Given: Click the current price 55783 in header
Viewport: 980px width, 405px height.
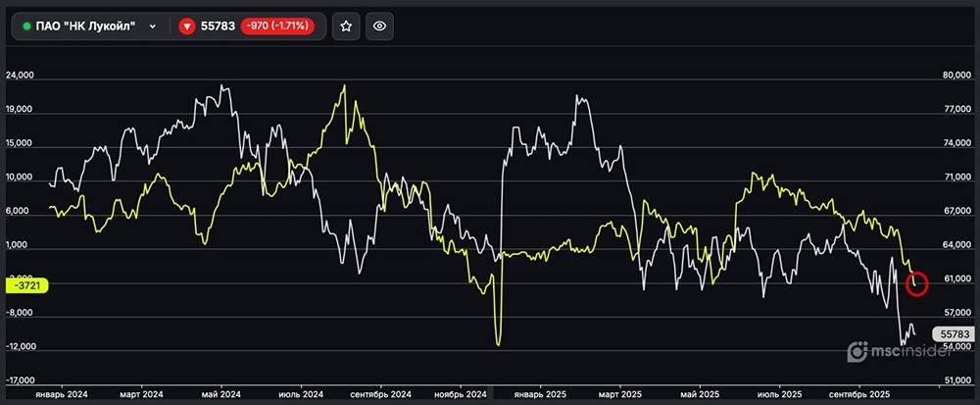Looking at the screenshot, I should pos(218,26).
